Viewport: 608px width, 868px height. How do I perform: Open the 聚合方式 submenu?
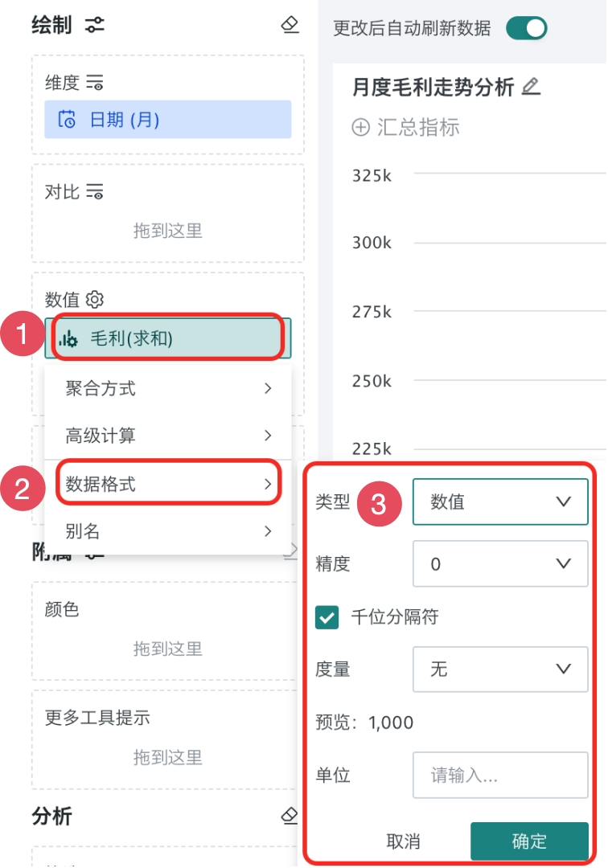(x=168, y=388)
